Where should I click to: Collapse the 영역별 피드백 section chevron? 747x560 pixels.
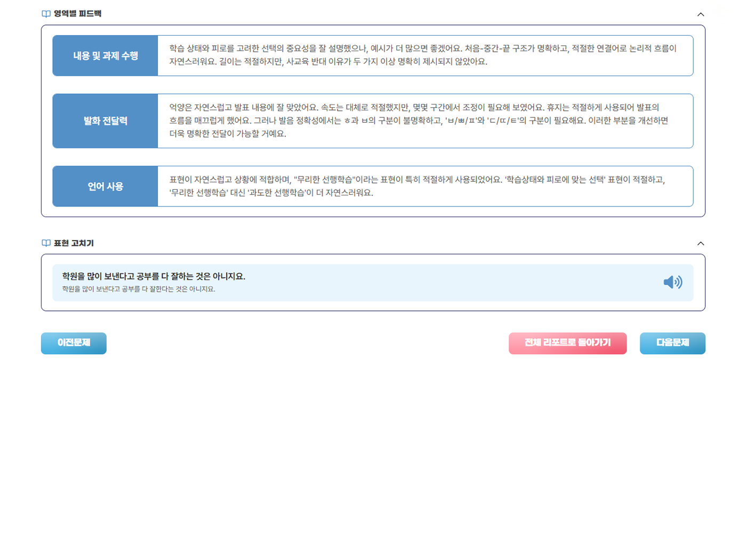(701, 14)
